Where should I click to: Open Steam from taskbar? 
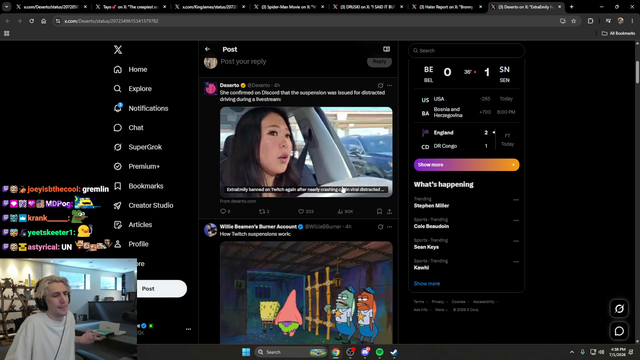pyautogui.click(x=394, y=352)
